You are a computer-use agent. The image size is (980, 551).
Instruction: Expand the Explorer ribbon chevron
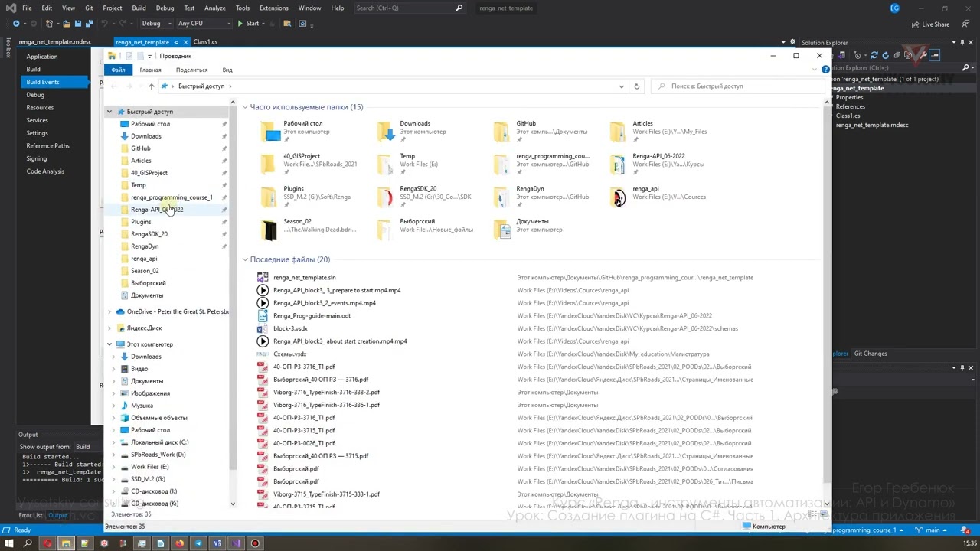click(x=815, y=70)
